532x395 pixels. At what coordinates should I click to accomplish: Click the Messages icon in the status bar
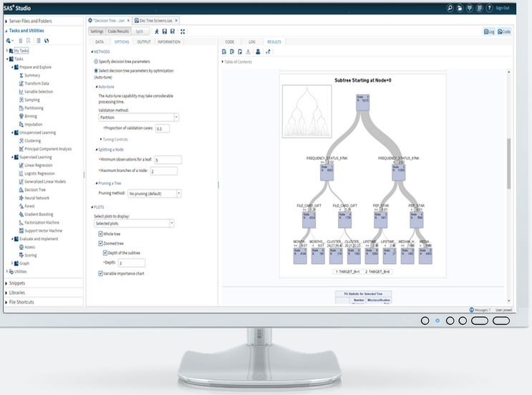point(472,310)
